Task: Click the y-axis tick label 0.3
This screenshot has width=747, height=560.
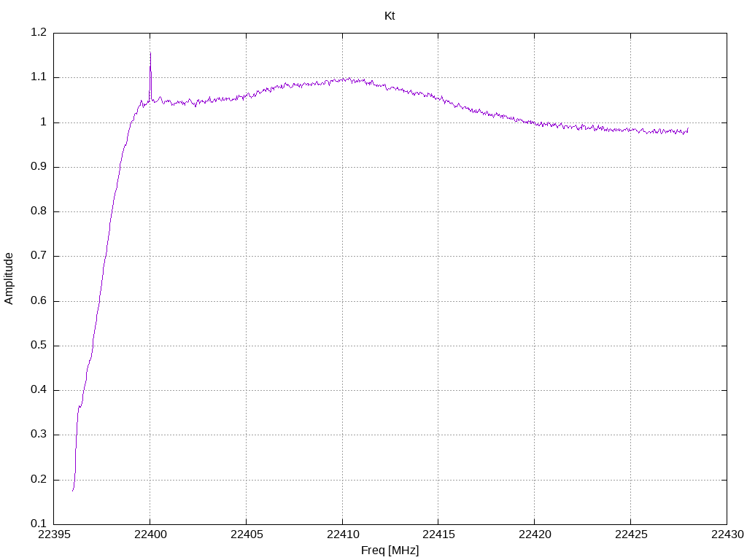Action: tap(39, 435)
